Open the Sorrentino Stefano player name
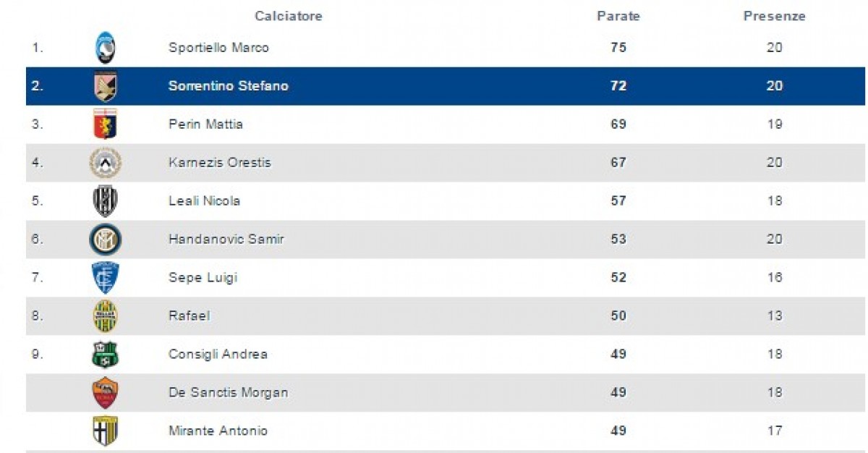 click(228, 86)
